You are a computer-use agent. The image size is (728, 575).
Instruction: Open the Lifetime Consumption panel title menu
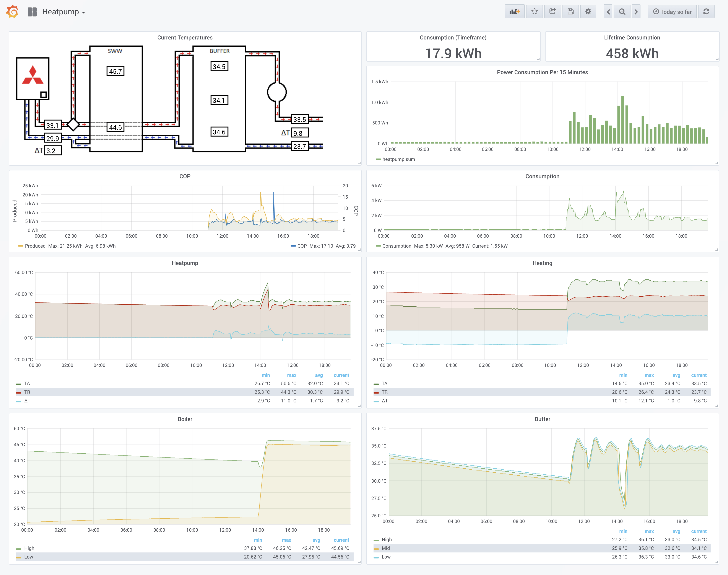(632, 37)
